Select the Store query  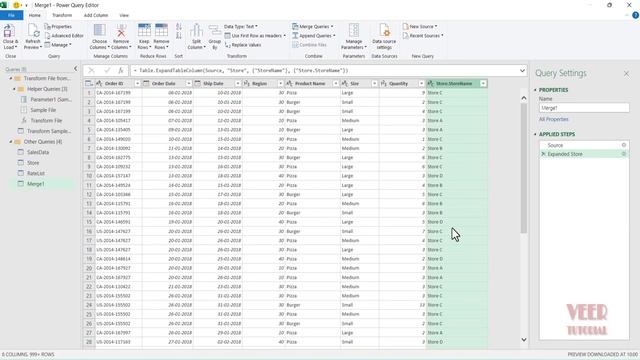pos(33,163)
